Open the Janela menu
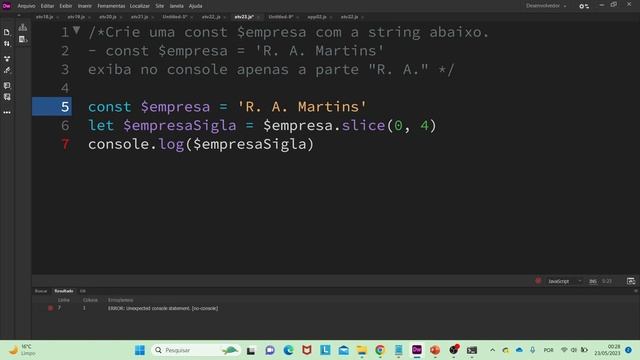 coord(176,6)
